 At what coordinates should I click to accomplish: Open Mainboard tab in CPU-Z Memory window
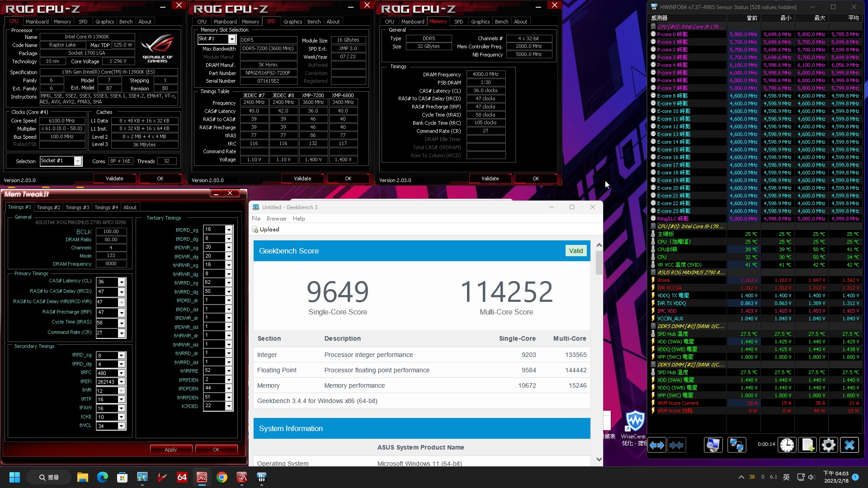pyautogui.click(x=413, y=22)
